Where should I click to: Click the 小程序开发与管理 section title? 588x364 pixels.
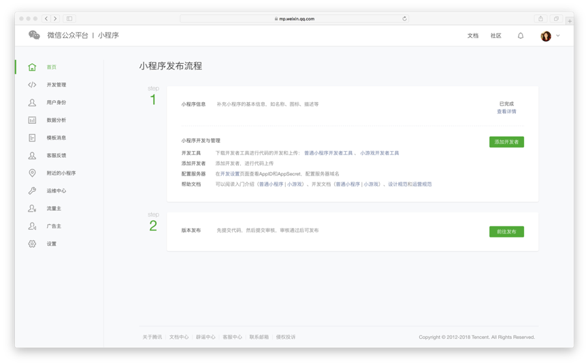point(201,141)
